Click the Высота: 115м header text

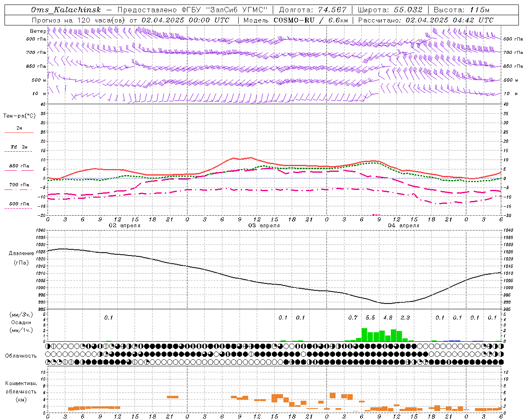click(461, 10)
